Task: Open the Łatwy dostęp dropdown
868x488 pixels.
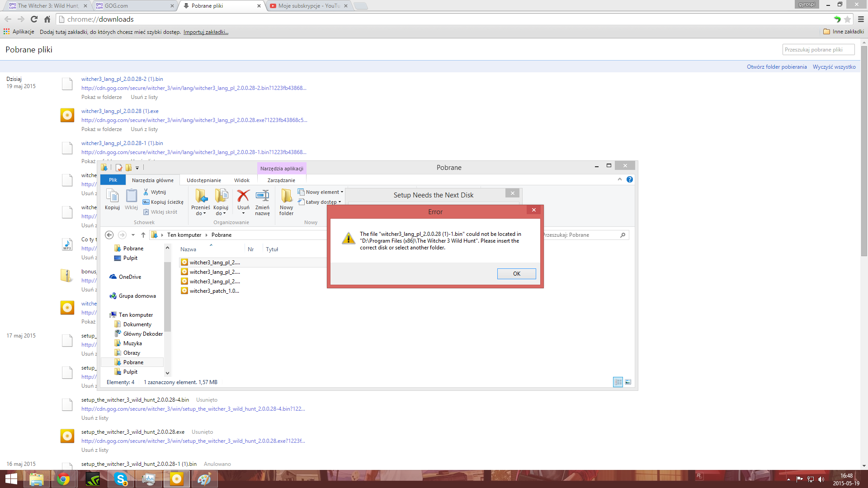Action: 320,202
